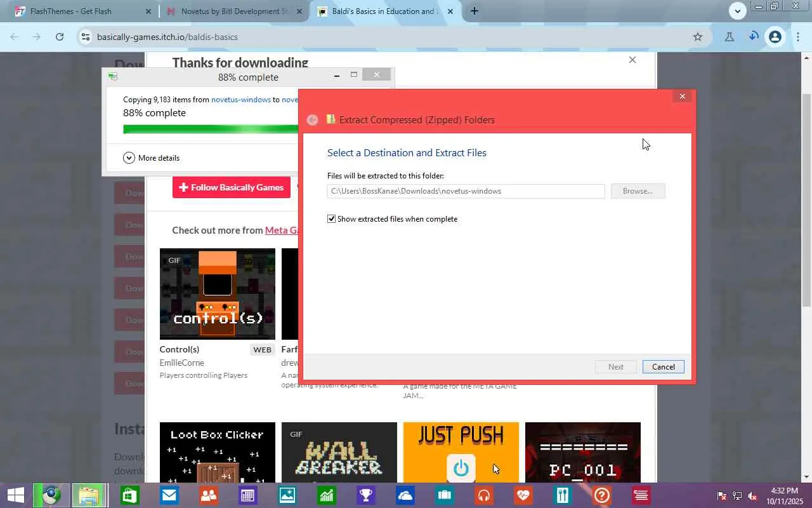The height and width of the screenshot is (508, 812).
Task: Open the People app on the taskbar
Action: coord(208,495)
